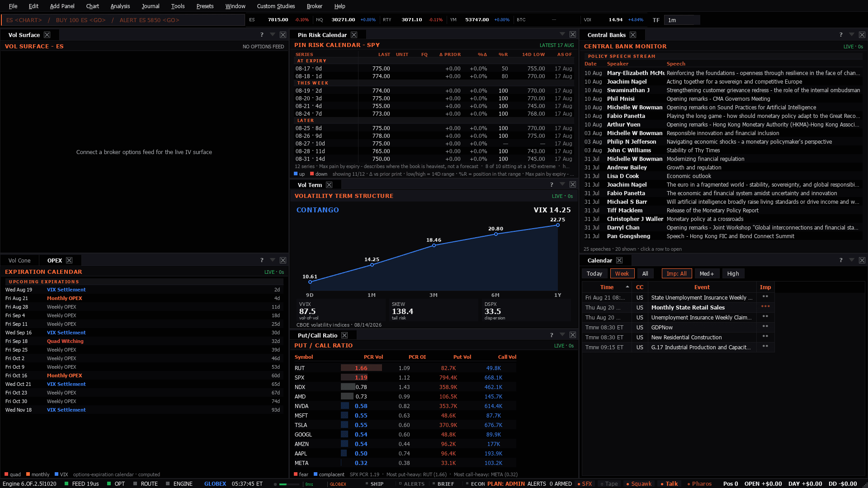868x488 pixels.
Task: Open the Add Panel menu
Action: click(x=62, y=6)
